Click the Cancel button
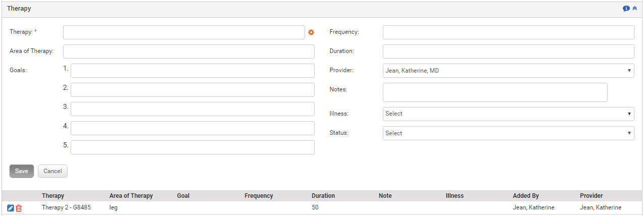 52,171
